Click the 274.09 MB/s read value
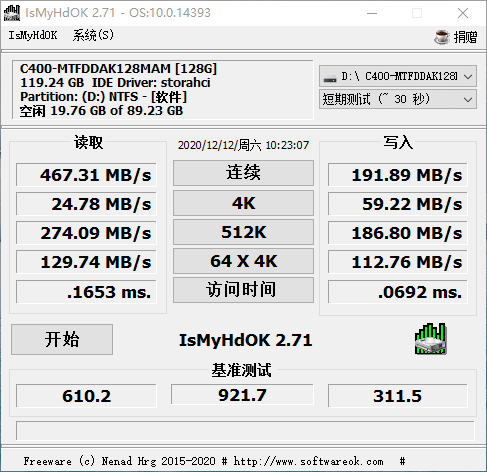487x472 pixels. pos(86,233)
